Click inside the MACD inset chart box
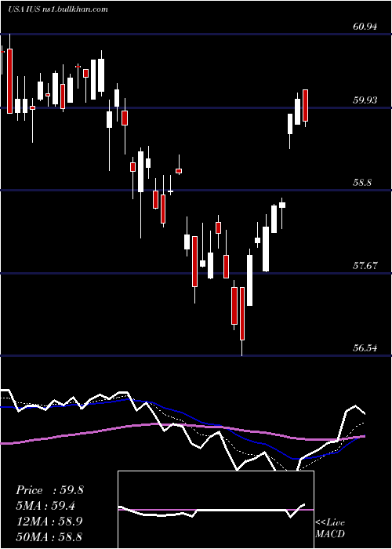 [216, 510]
